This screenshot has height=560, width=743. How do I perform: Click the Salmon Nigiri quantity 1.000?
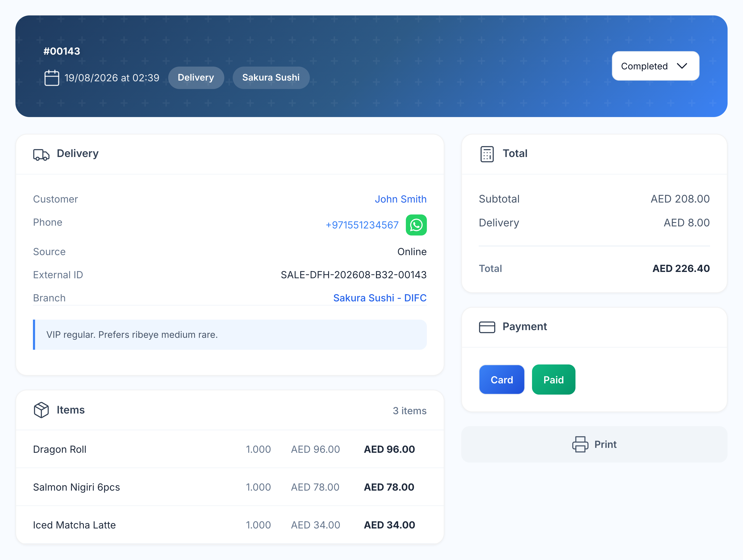tap(258, 487)
